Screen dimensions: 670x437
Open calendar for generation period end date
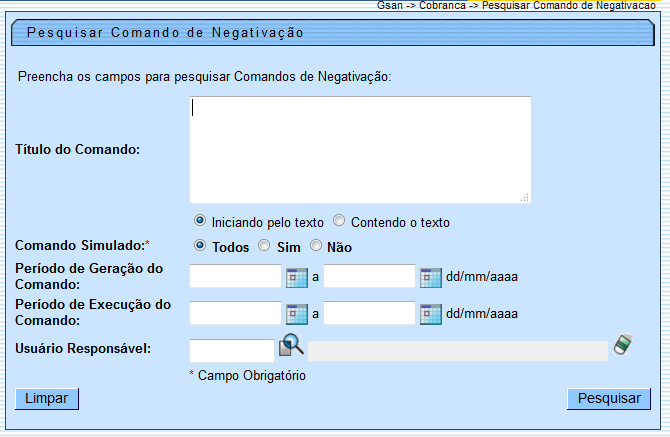point(430,277)
